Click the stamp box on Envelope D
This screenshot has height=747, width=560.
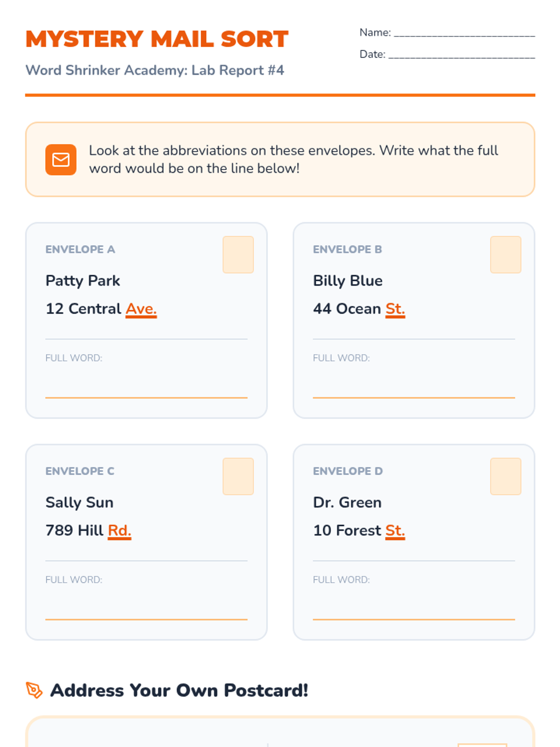(505, 476)
